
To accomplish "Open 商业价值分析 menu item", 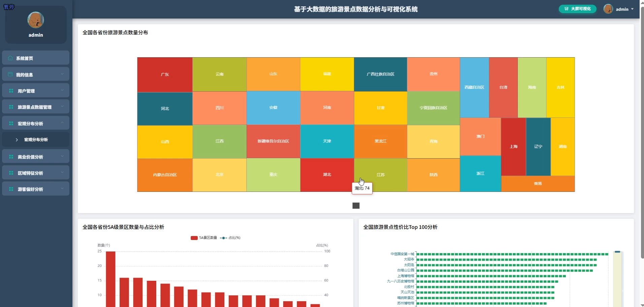I will pos(36,156).
